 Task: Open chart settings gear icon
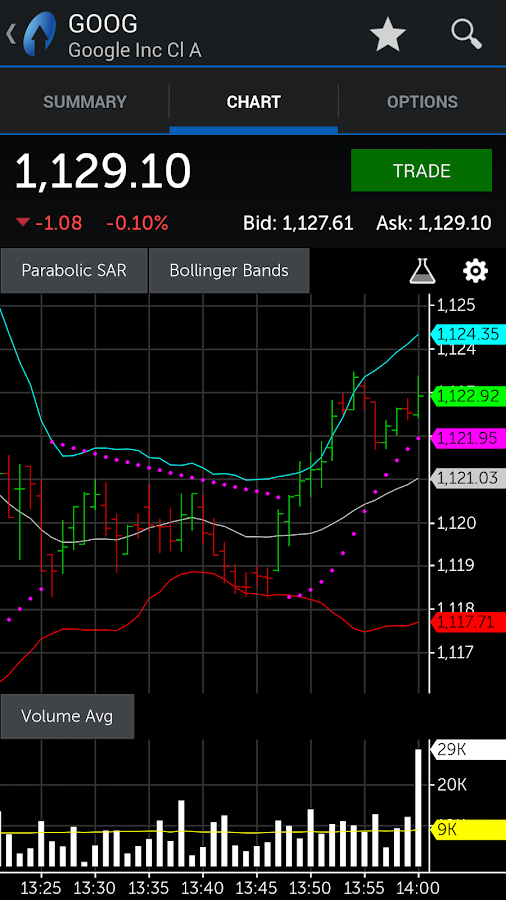476,270
